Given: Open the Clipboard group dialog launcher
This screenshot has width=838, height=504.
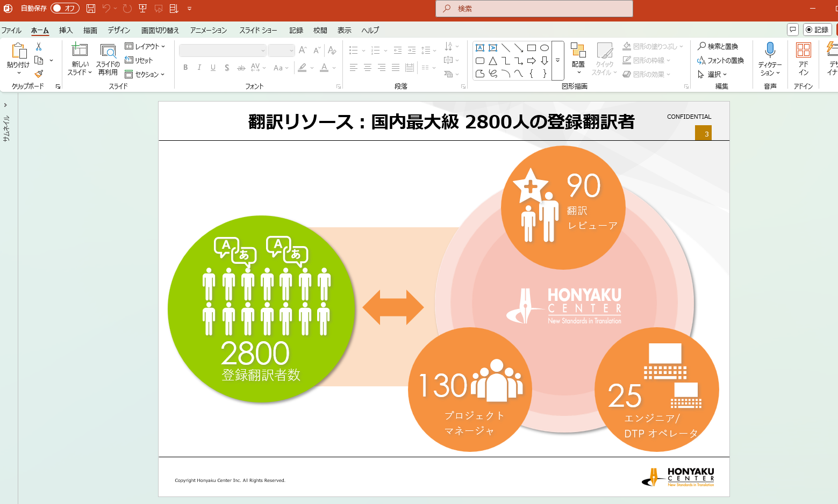Looking at the screenshot, I should coord(58,86).
